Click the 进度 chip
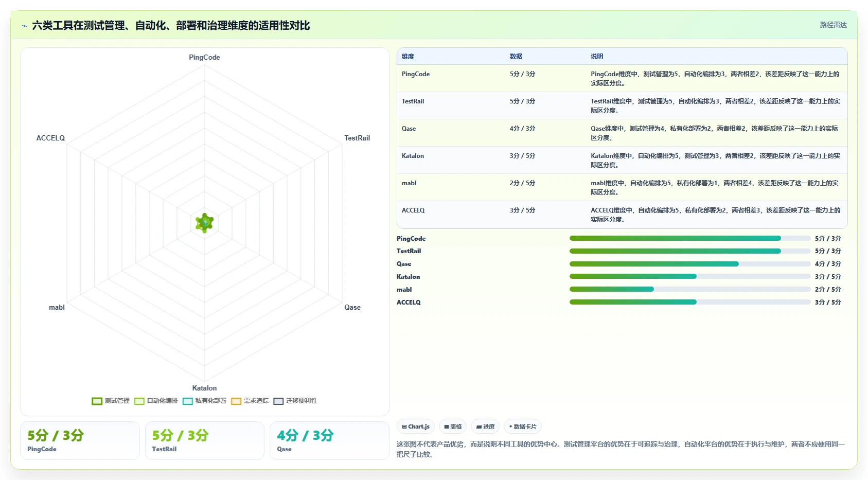The width and height of the screenshot is (868, 480). point(485,426)
